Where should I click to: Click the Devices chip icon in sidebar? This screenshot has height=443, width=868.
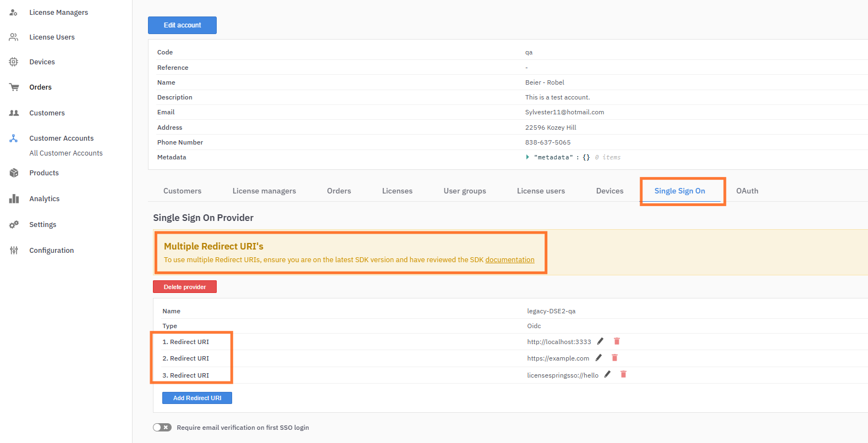coord(14,62)
